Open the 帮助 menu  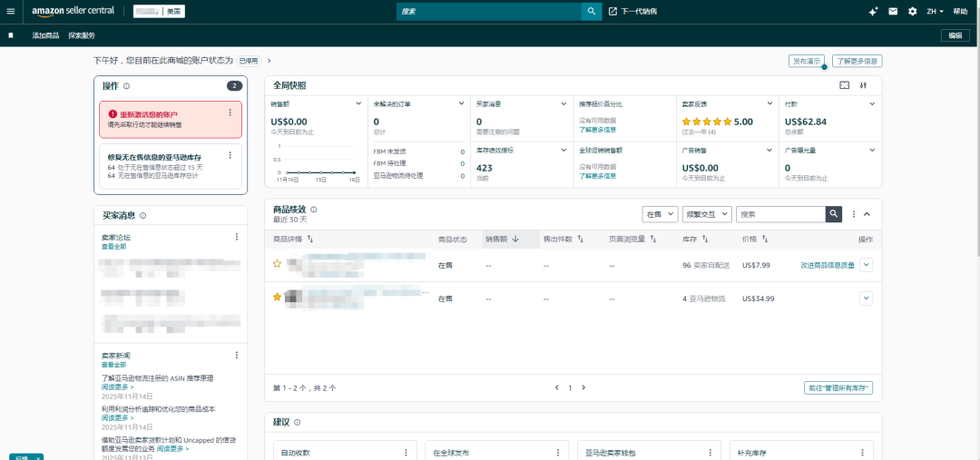(960, 11)
